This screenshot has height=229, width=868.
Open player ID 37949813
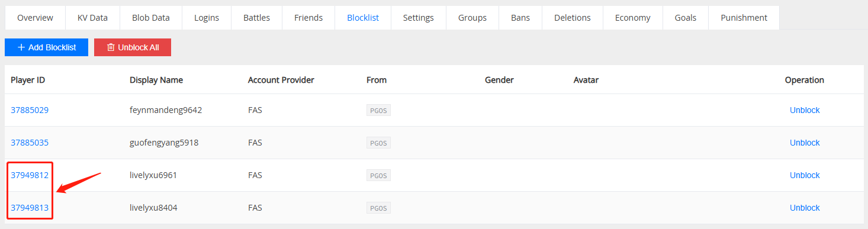tap(30, 208)
